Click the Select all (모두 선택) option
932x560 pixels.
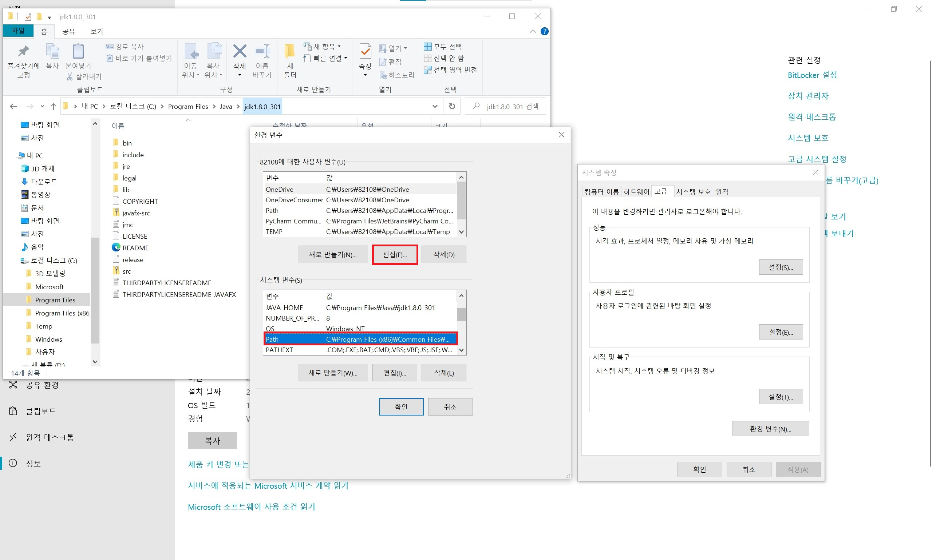tap(443, 47)
